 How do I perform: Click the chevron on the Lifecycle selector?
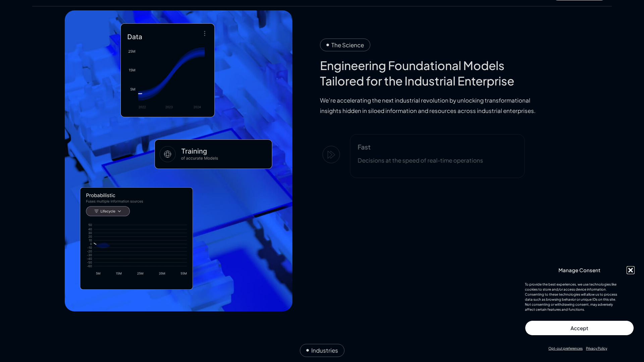(x=120, y=211)
